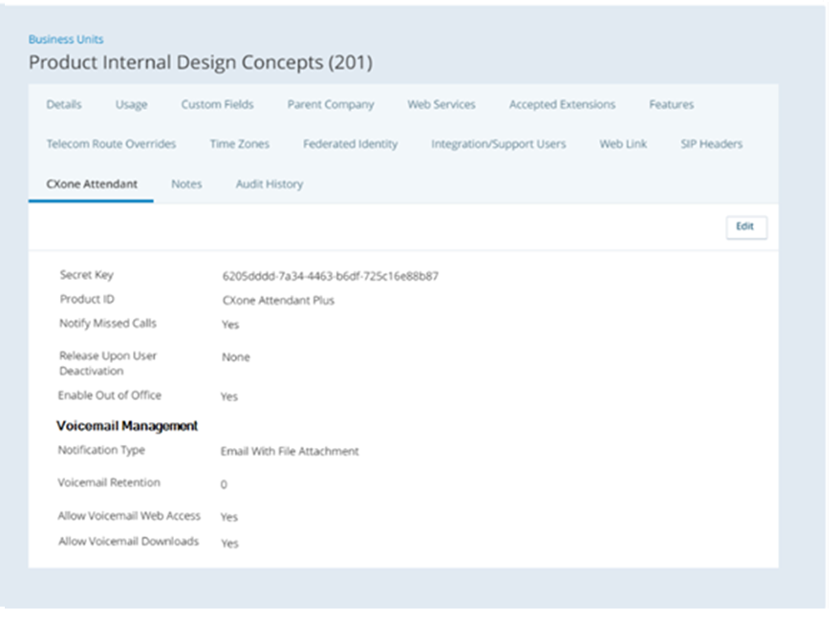Click the Allow Voicemail Downloads label
The width and height of the screenshot is (840, 620).
129,542
